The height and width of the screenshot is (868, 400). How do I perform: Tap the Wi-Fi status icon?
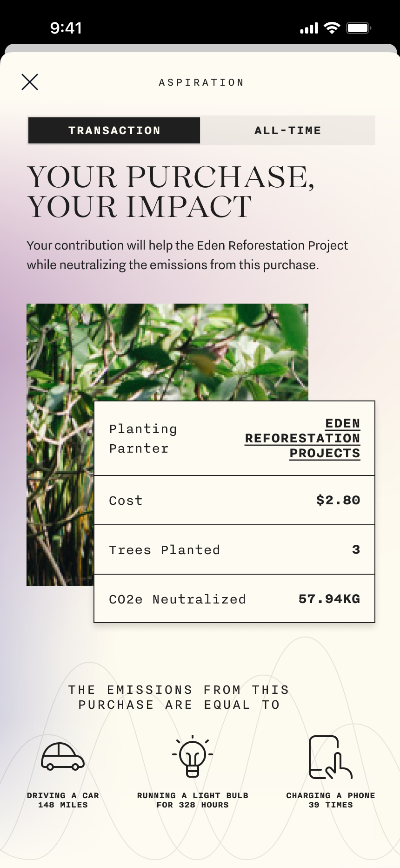pos(332,28)
